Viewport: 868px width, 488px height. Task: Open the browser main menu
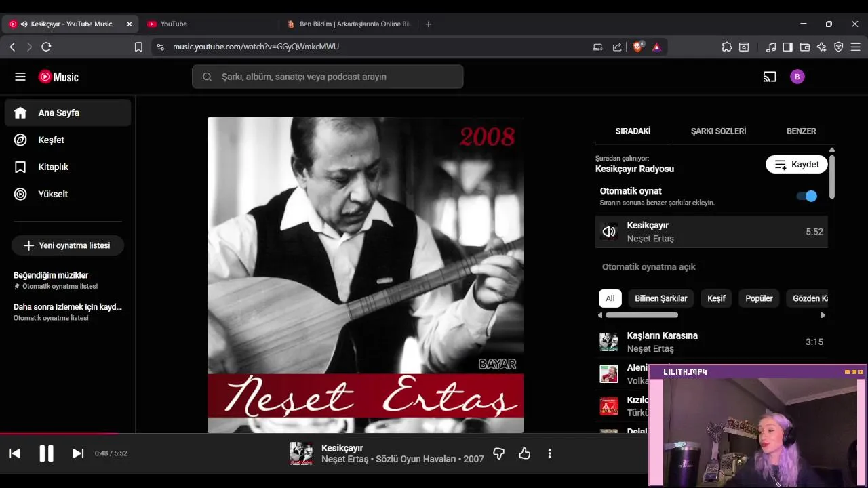pyautogui.click(x=856, y=47)
